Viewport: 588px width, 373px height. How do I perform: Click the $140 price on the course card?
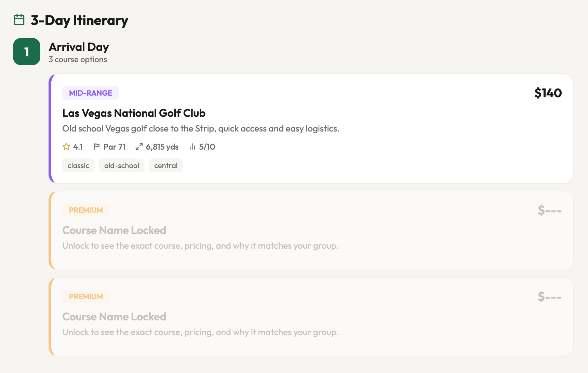click(x=548, y=93)
